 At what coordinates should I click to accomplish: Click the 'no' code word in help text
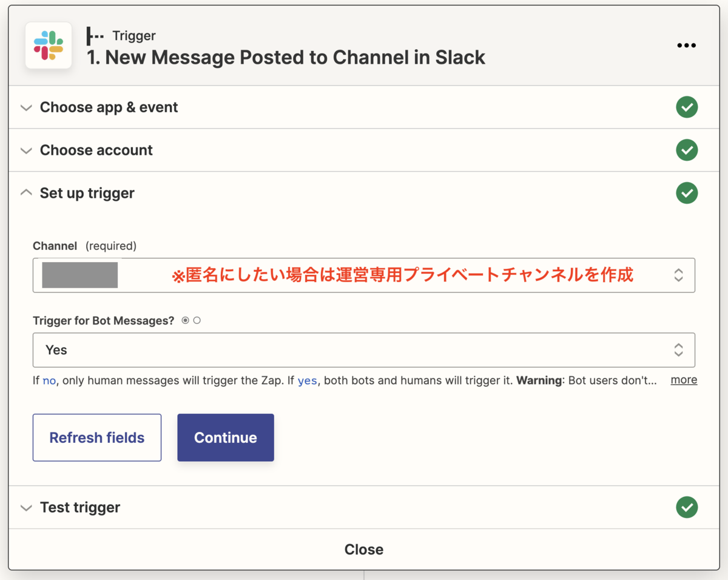pos(49,381)
